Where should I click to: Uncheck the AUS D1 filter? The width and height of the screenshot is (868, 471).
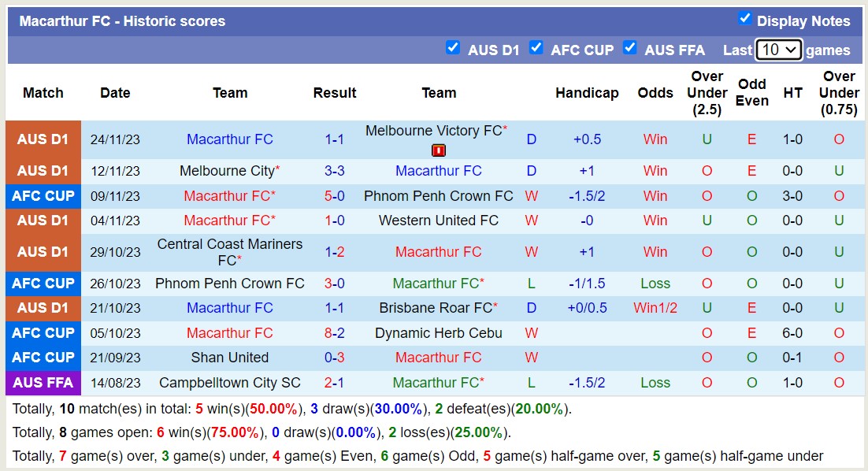(453, 47)
